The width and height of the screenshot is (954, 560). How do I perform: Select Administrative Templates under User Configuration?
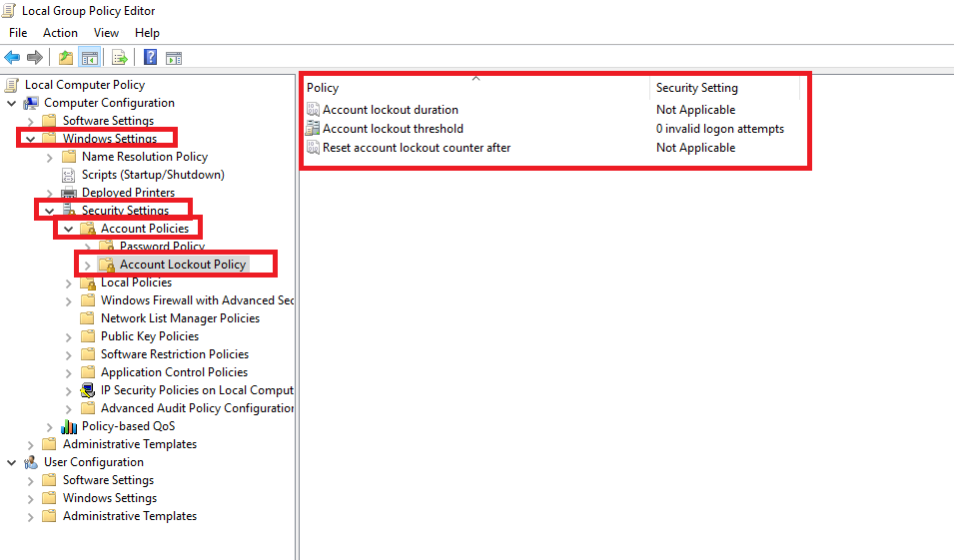tap(130, 516)
